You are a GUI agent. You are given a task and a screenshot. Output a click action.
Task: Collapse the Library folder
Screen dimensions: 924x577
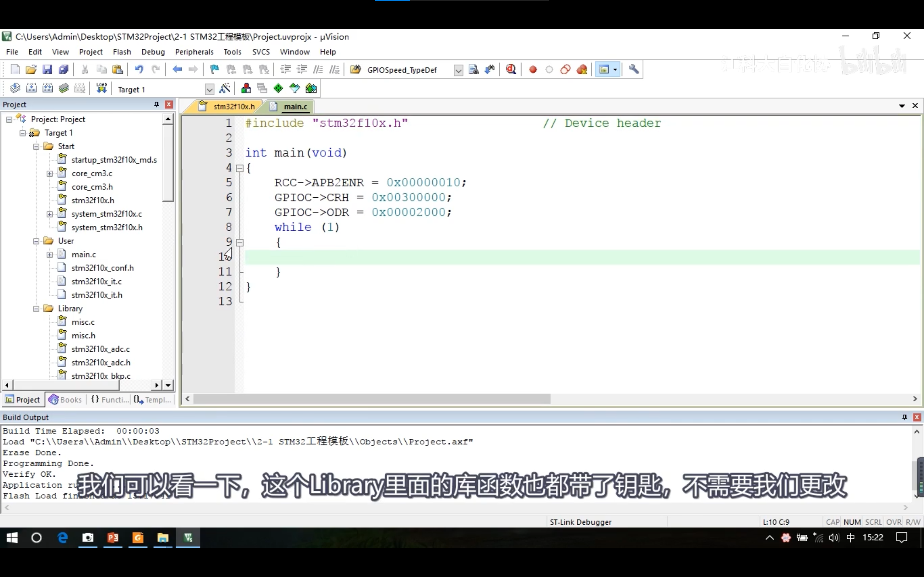pyautogui.click(x=36, y=309)
